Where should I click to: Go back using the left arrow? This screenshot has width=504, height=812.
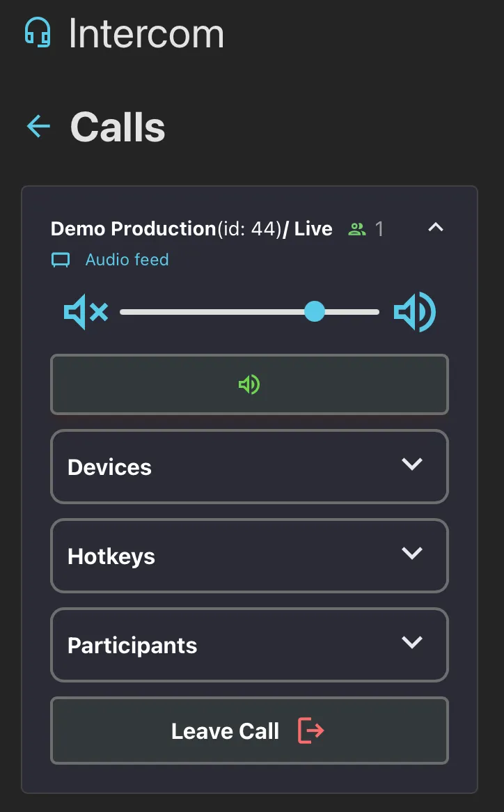point(38,126)
